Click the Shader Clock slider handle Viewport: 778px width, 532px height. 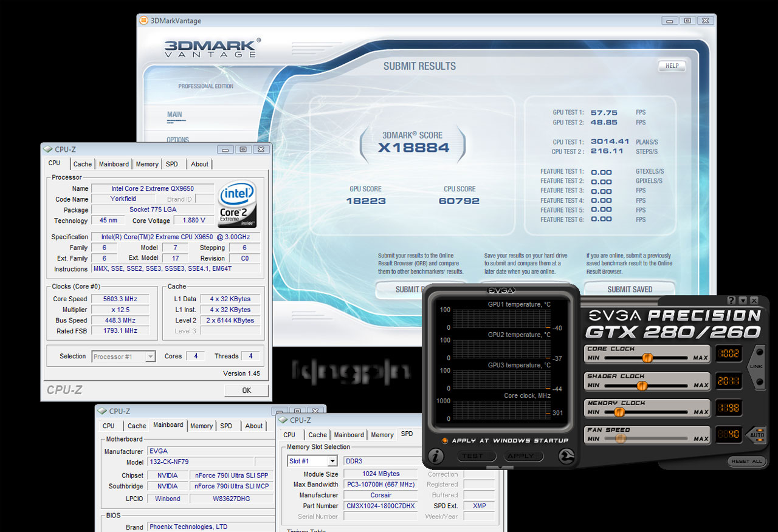tap(641, 385)
